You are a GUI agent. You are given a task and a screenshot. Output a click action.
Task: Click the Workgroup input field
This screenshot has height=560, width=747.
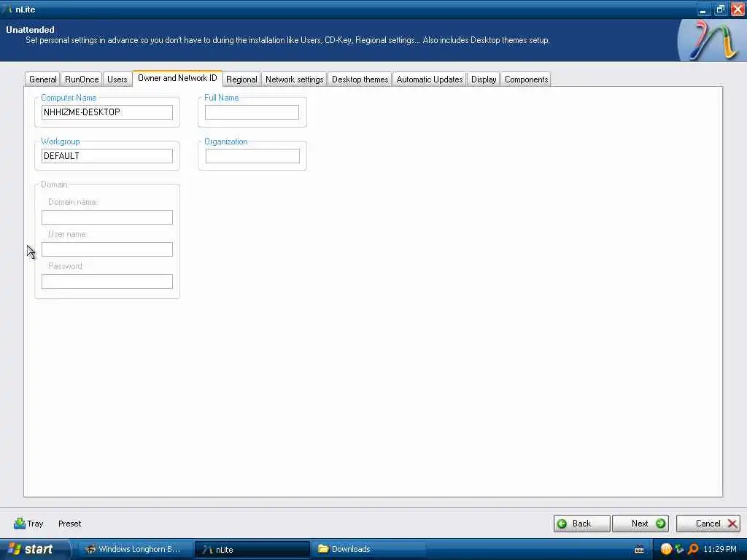(x=107, y=156)
